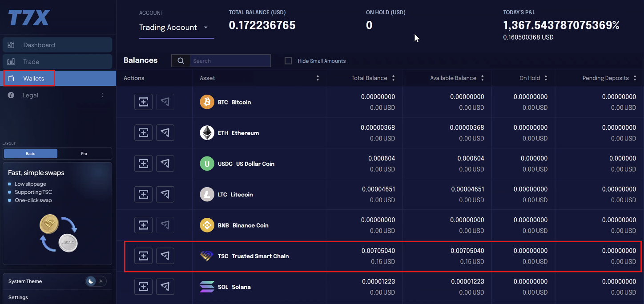Image resolution: width=644 pixels, height=304 pixels.
Task: Click the swap coins illustration
Action: click(x=58, y=233)
